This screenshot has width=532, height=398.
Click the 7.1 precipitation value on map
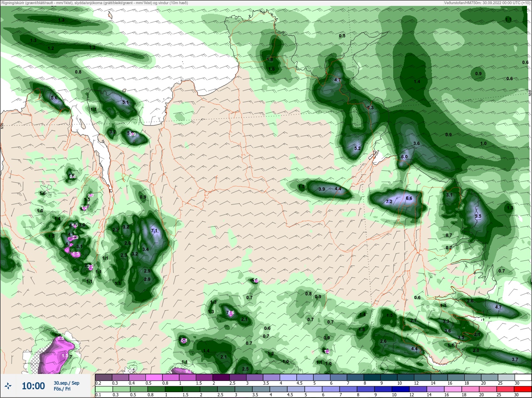154,231
